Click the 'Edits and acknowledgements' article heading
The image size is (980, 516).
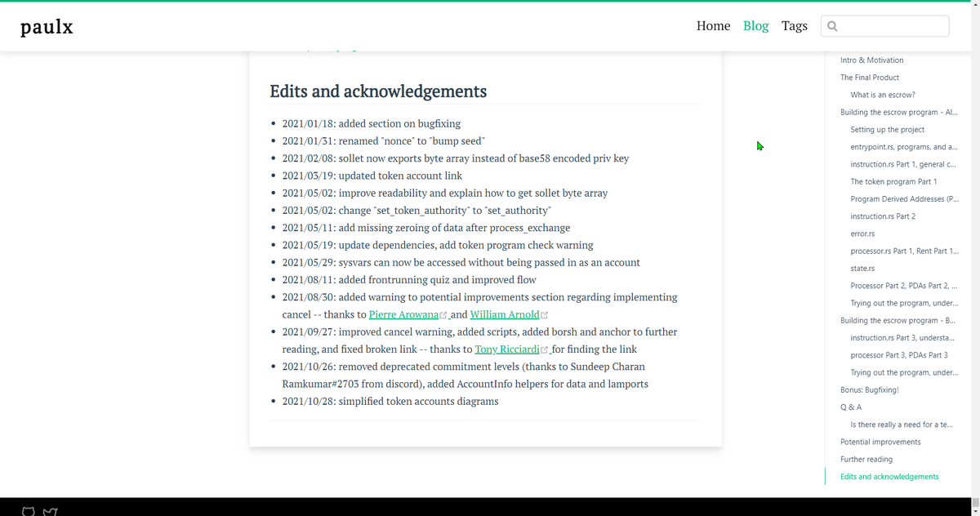tap(378, 91)
